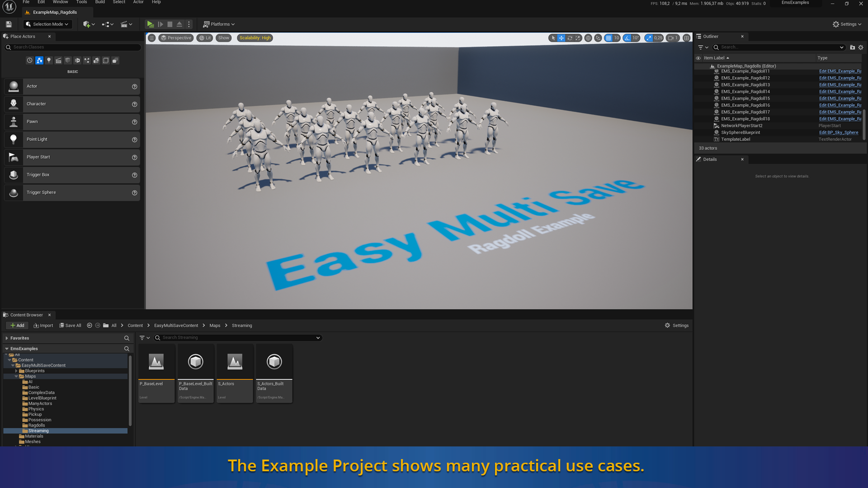
Task: Click Edit BP_Sky_Sphere link
Action: 838,132
